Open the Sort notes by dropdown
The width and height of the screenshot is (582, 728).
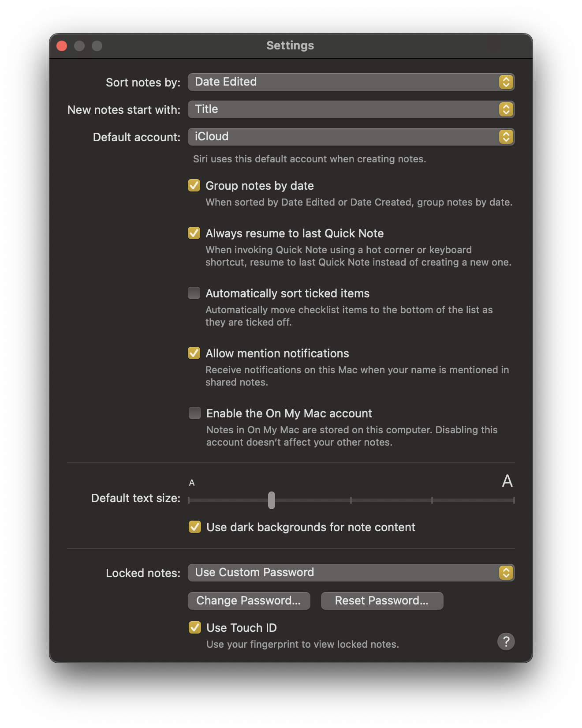[x=351, y=82]
